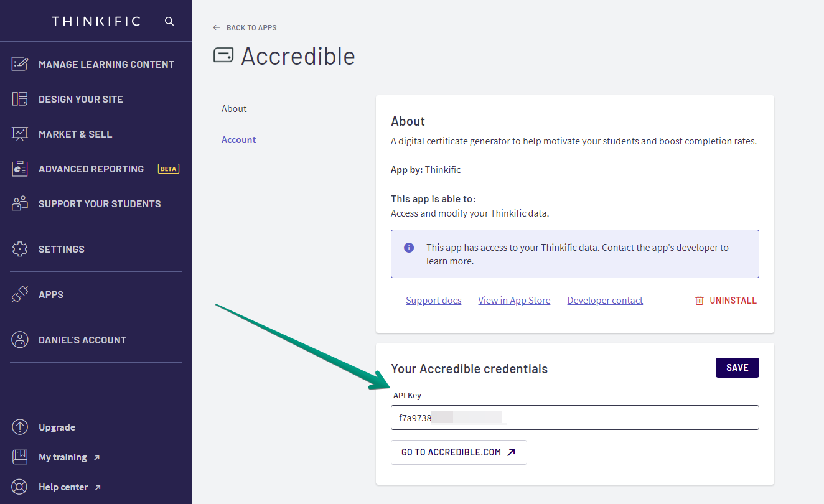824x504 pixels.
Task: Click the digital certificate generator description text
Action: (x=574, y=141)
